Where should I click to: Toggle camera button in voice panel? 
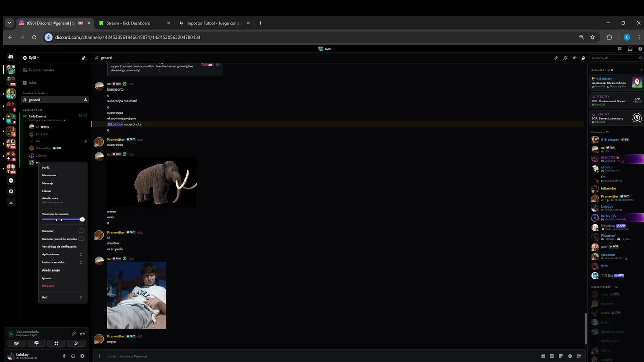coord(16,343)
